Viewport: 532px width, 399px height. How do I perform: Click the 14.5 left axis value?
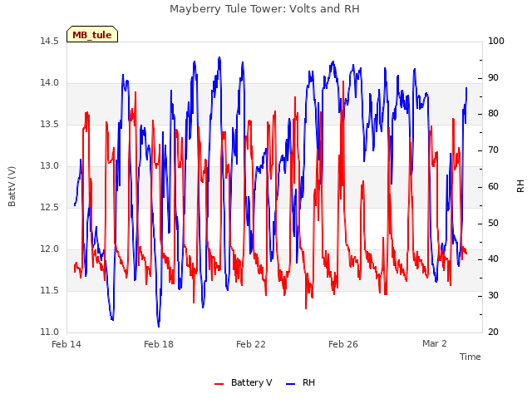pyautogui.click(x=49, y=42)
